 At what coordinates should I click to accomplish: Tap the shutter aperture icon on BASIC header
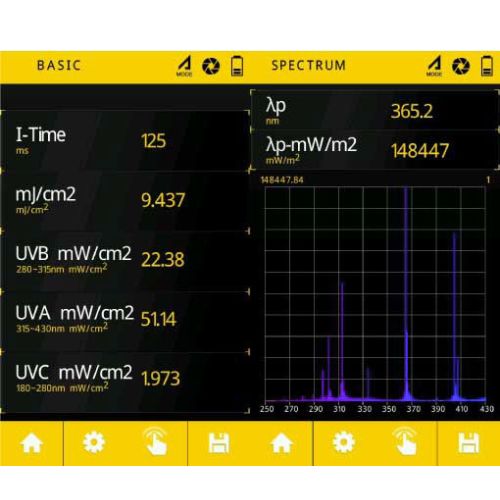(x=211, y=66)
